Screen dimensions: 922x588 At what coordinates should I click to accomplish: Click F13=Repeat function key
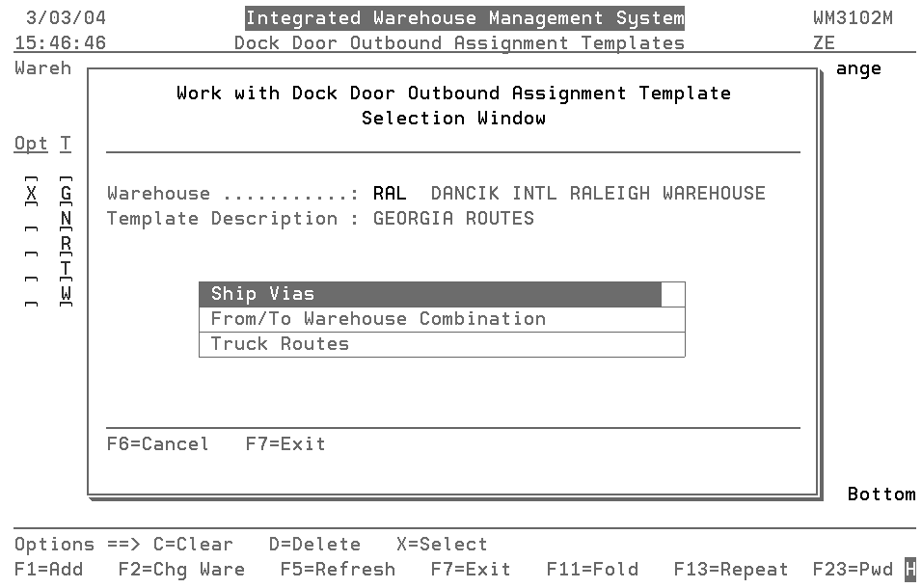click(731, 570)
